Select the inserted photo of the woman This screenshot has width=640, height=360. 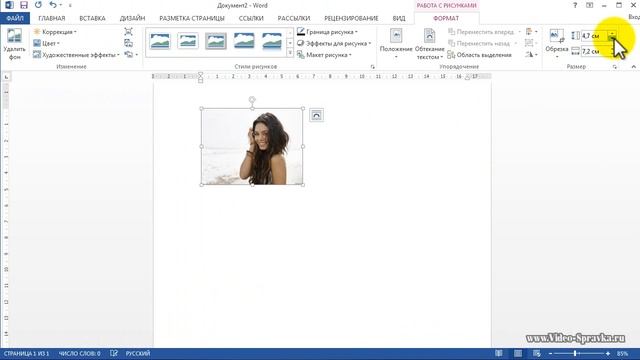point(252,147)
